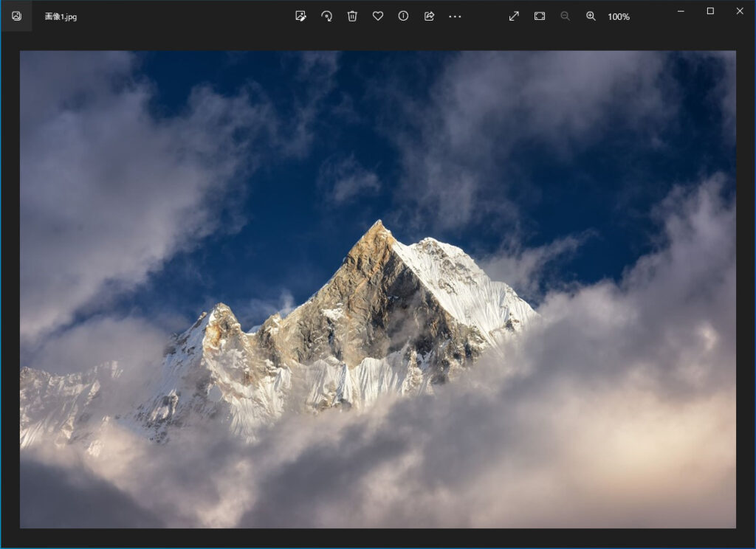
Task: Delete the photo with the trash icon
Action: [352, 16]
